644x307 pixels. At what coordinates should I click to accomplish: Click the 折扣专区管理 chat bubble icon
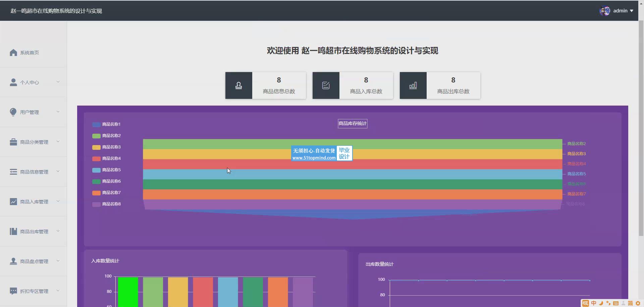tap(13, 291)
